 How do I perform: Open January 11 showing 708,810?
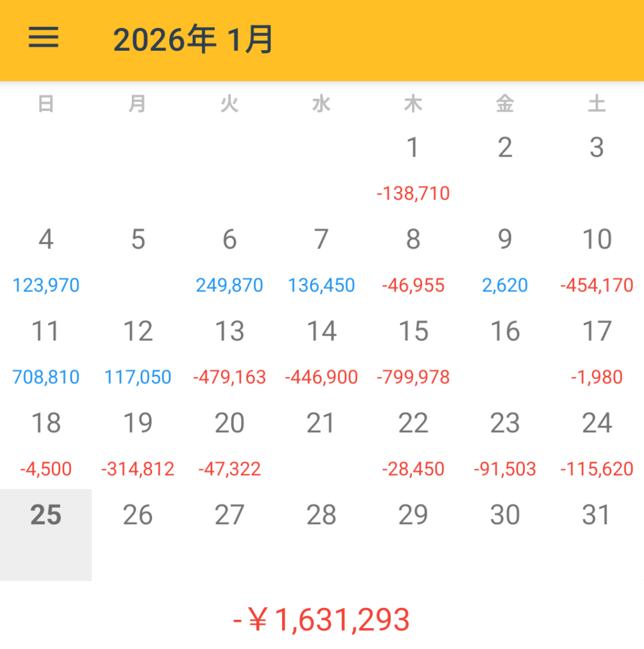click(x=46, y=352)
